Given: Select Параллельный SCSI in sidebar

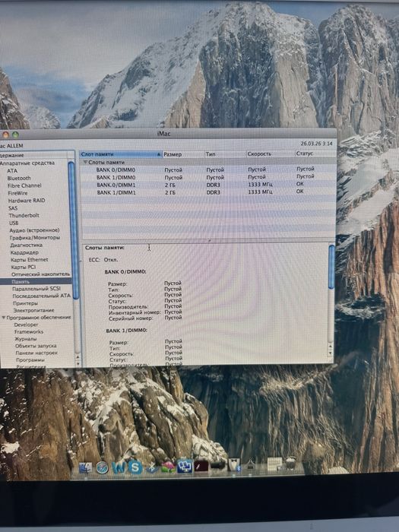Looking at the screenshot, I should pos(36,289).
